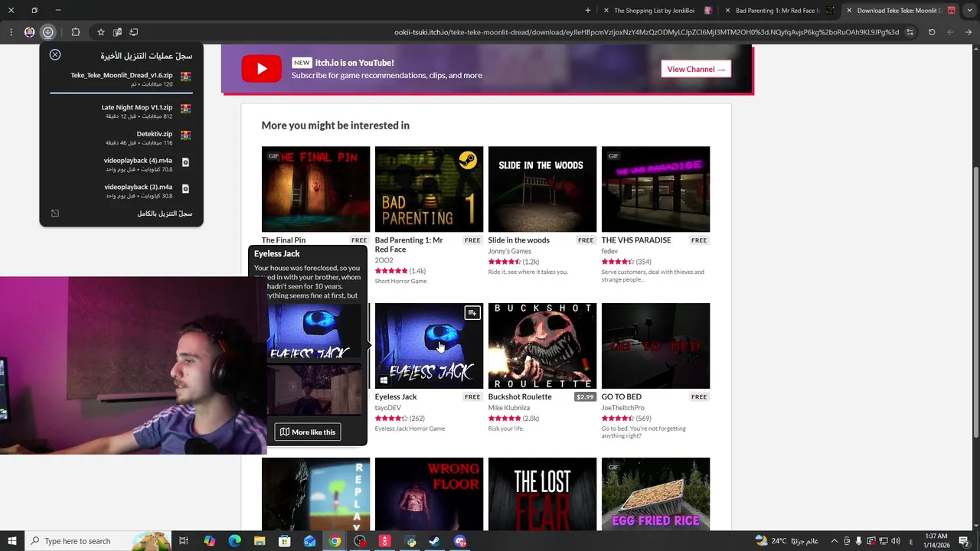980x551 pixels.
Task: Select the Download Teke Teke: Moonlit tab
Action: pos(899,11)
